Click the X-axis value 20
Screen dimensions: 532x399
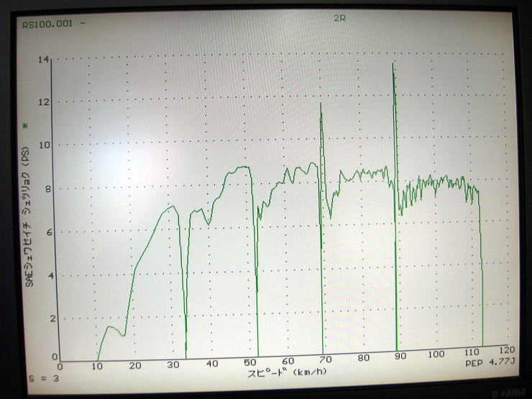point(135,365)
